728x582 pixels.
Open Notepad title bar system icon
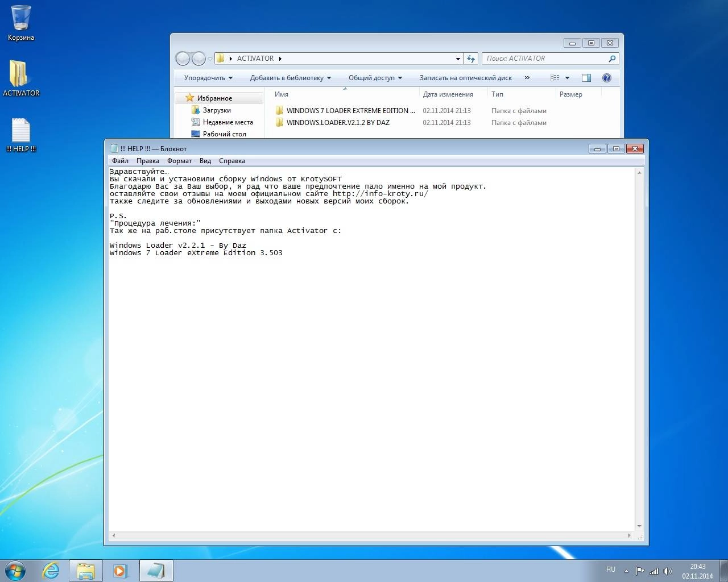coord(114,148)
